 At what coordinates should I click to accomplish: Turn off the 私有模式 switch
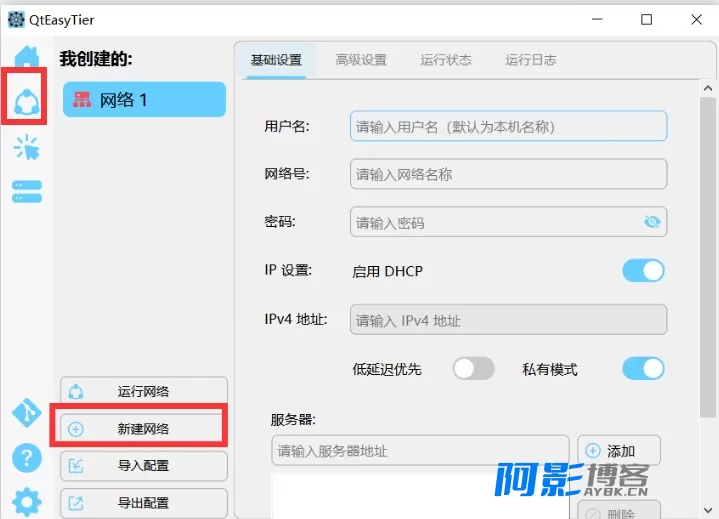[643, 369]
